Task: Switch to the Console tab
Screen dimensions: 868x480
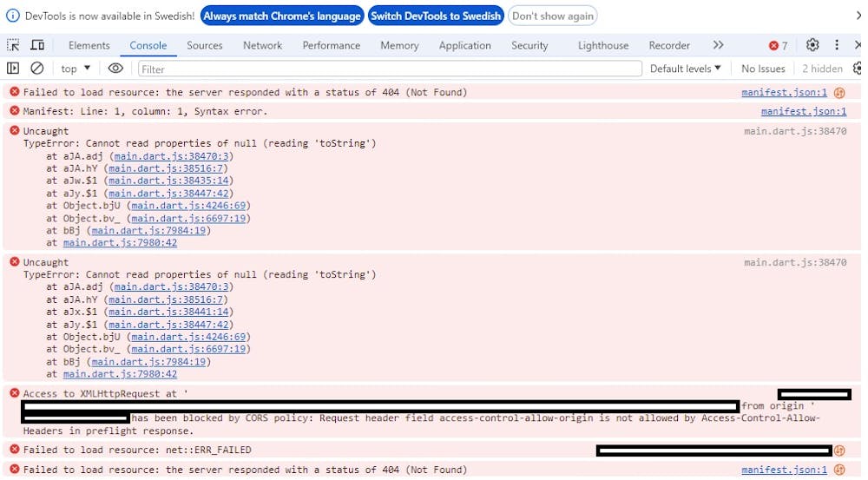Action: coord(148,45)
